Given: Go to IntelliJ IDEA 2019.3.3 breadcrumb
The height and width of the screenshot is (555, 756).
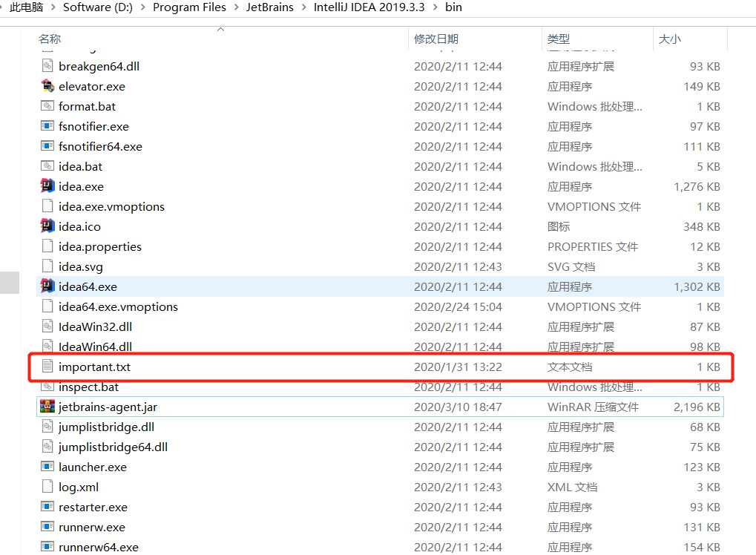Looking at the screenshot, I should pyautogui.click(x=369, y=7).
